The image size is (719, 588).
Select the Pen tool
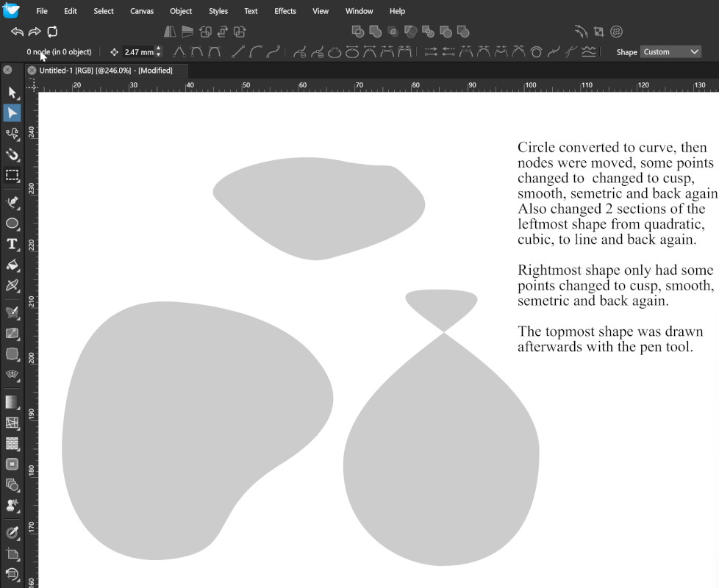click(x=12, y=202)
